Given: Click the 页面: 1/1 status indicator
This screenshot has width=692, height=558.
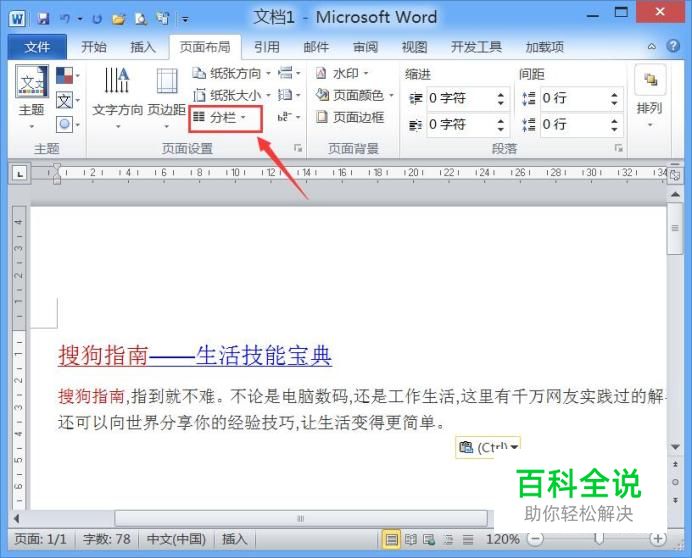Looking at the screenshot, I should (41, 539).
